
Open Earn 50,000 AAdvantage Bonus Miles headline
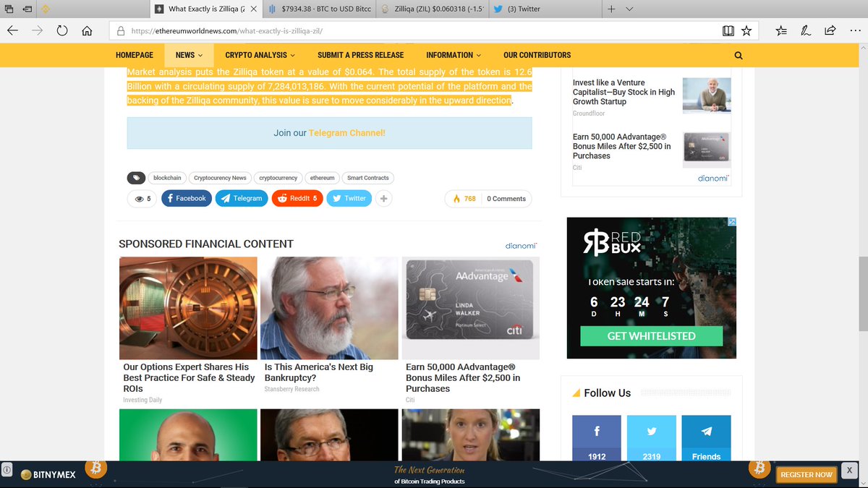pyautogui.click(x=463, y=378)
